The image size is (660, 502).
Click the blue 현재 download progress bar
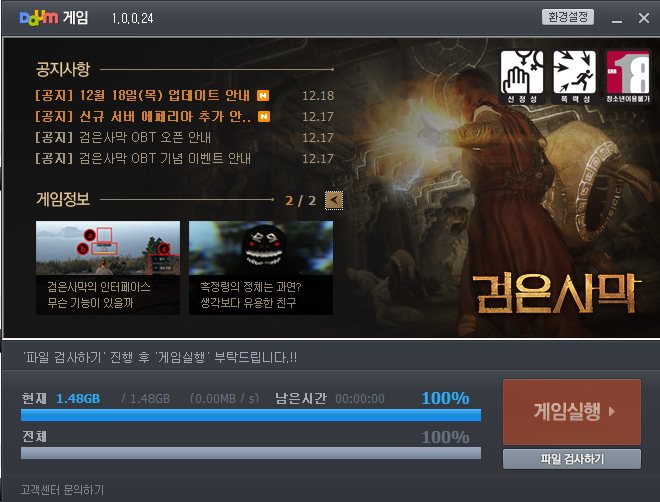tap(251, 415)
